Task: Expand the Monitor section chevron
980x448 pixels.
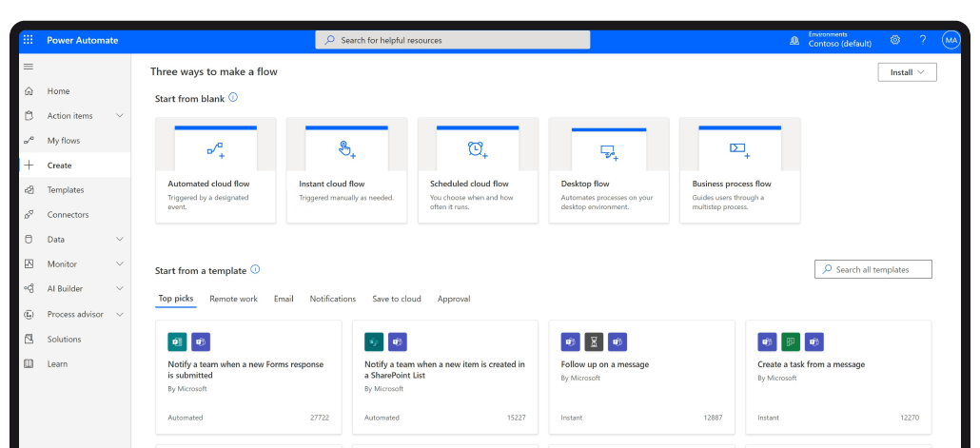Action: click(120, 264)
